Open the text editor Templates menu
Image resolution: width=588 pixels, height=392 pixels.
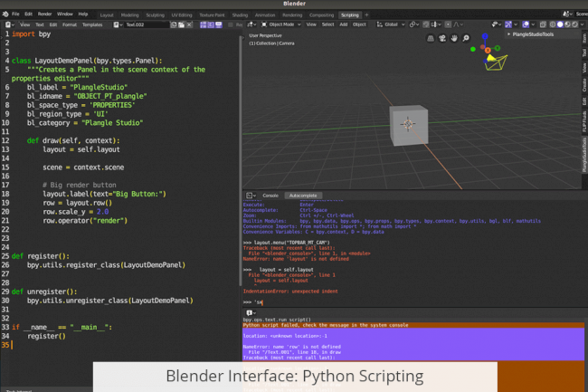[92, 24]
